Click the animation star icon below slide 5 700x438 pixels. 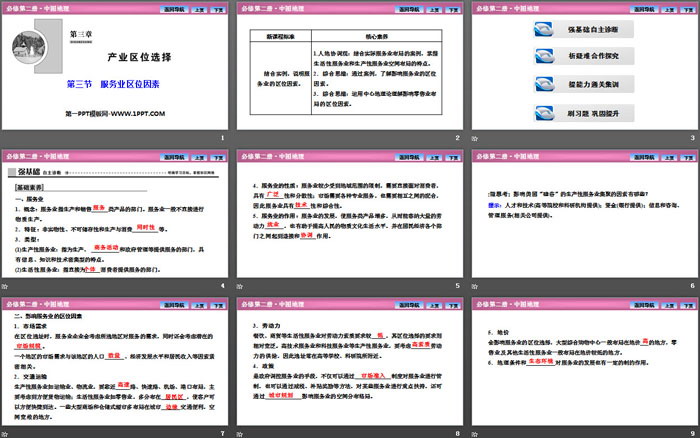click(240, 286)
